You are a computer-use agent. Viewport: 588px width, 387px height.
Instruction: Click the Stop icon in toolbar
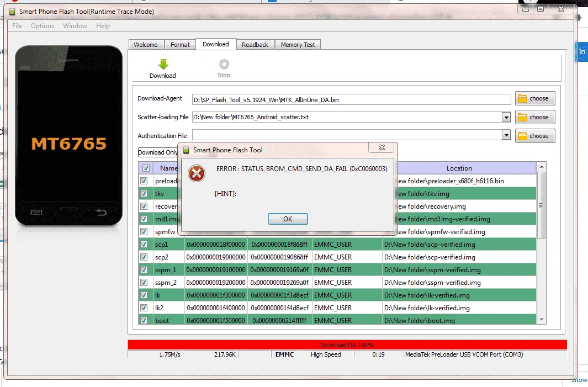click(224, 64)
